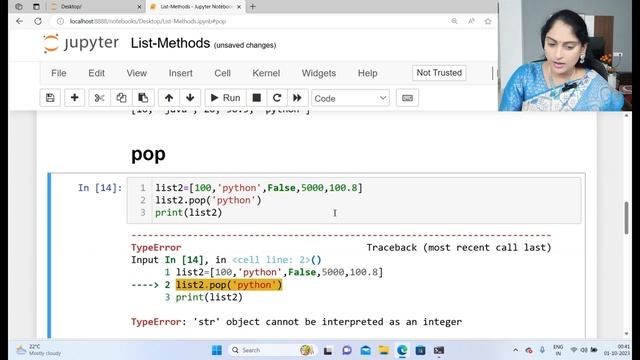Show hidden system tray icons chevron
The image size is (640, 360).
tap(516, 350)
